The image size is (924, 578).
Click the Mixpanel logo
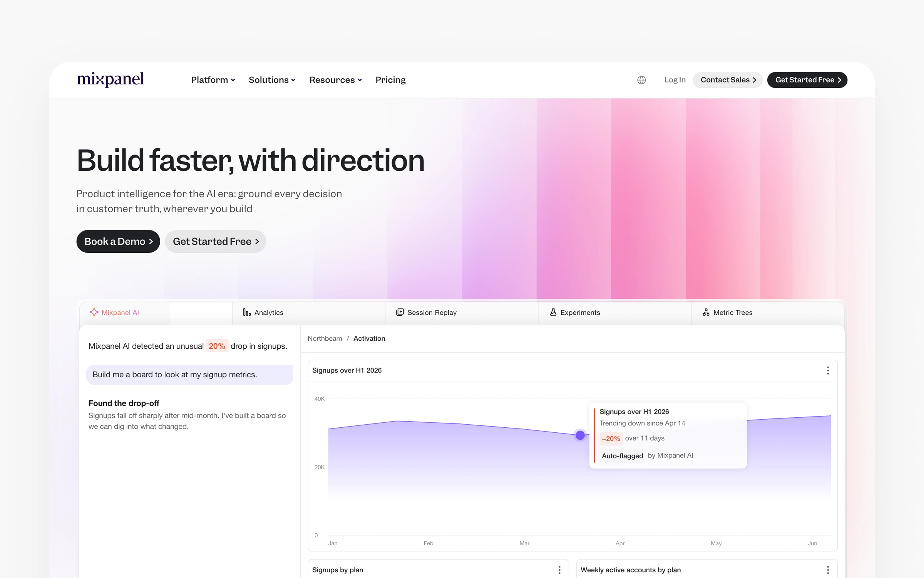pyautogui.click(x=110, y=79)
